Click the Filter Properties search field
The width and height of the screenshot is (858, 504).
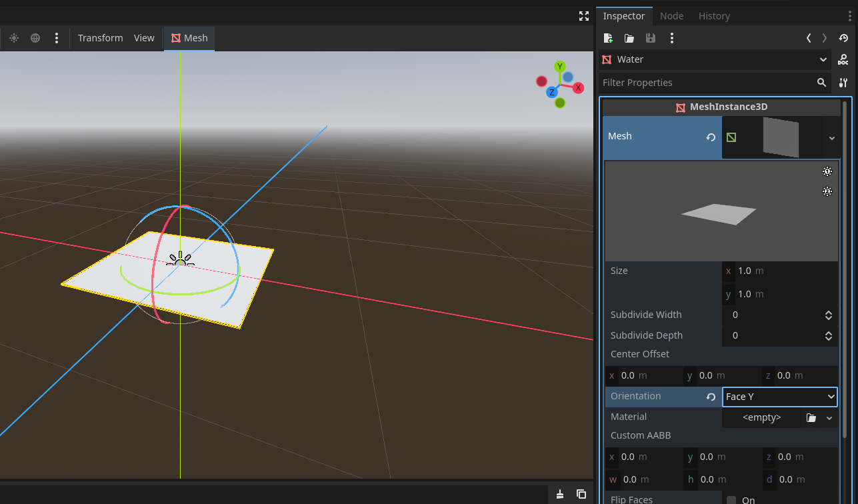click(x=707, y=83)
